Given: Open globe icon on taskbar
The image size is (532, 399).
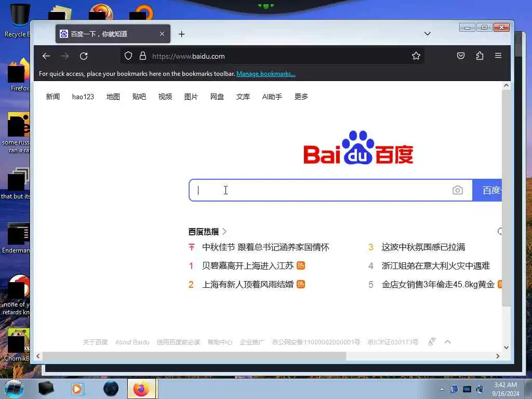Looking at the screenshot, I should pos(111,389).
